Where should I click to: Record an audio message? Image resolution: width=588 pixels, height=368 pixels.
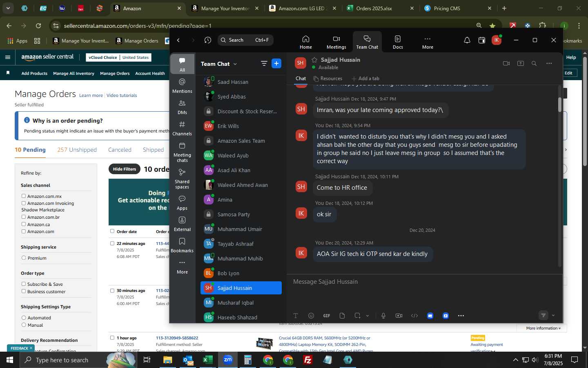coord(383,316)
